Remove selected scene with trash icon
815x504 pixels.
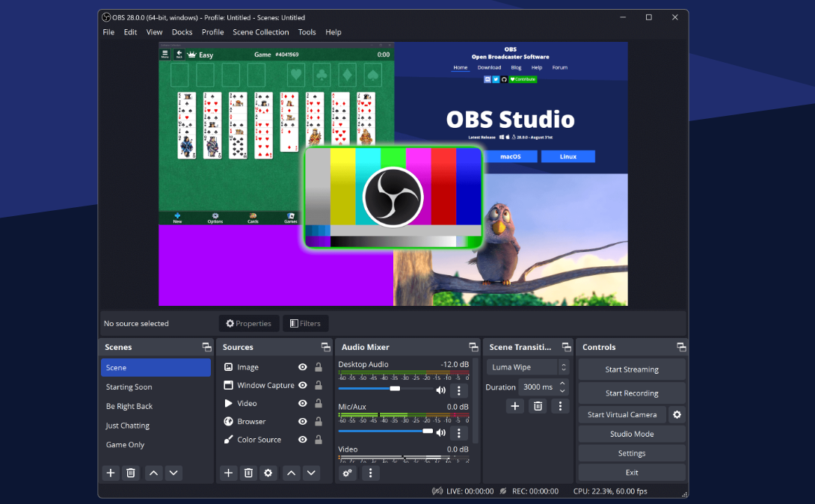pos(131,473)
